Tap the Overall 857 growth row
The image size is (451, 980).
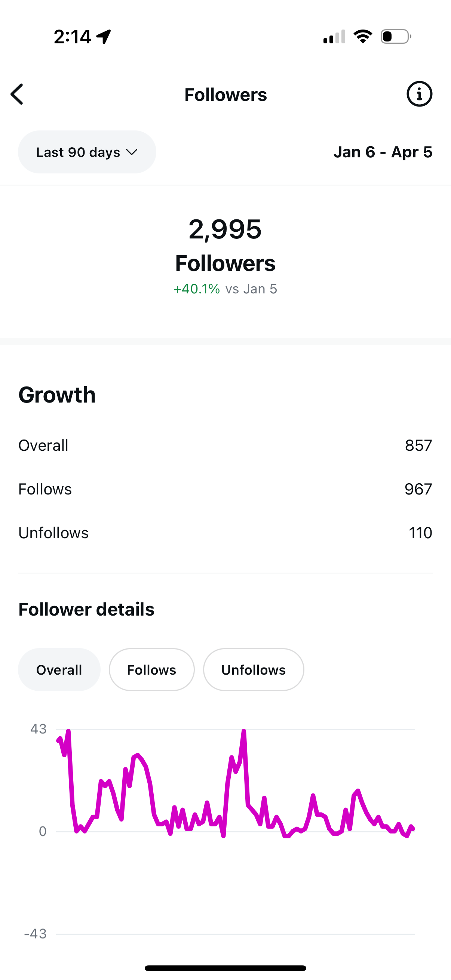point(225,446)
